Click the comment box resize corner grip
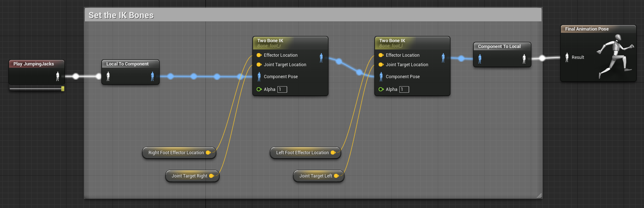644x208 pixels. pyautogui.click(x=539, y=196)
